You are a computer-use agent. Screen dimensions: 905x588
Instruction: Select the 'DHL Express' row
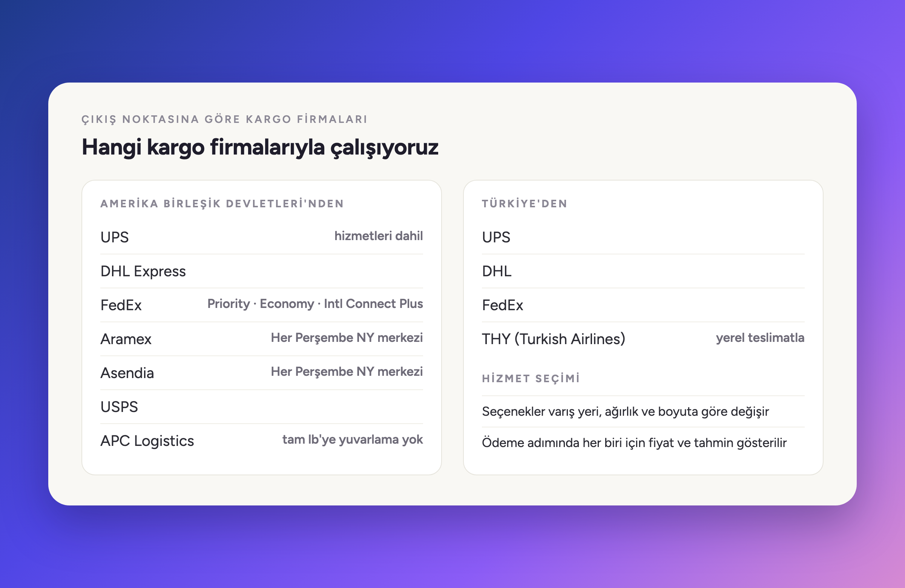tap(262, 271)
